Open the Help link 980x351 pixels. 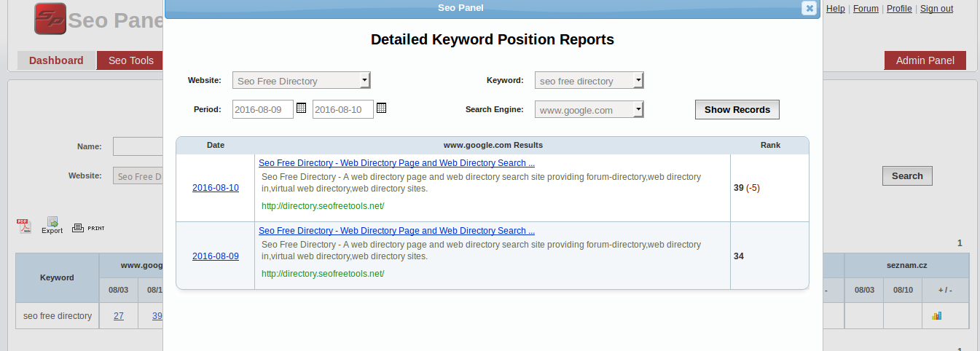pyautogui.click(x=836, y=9)
